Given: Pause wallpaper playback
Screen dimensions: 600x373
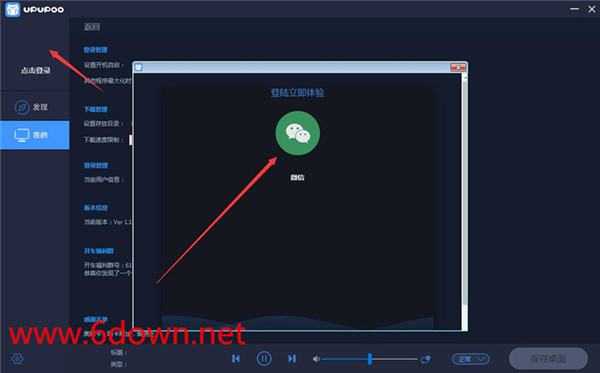Looking at the screenshot, I should point(264,358).
